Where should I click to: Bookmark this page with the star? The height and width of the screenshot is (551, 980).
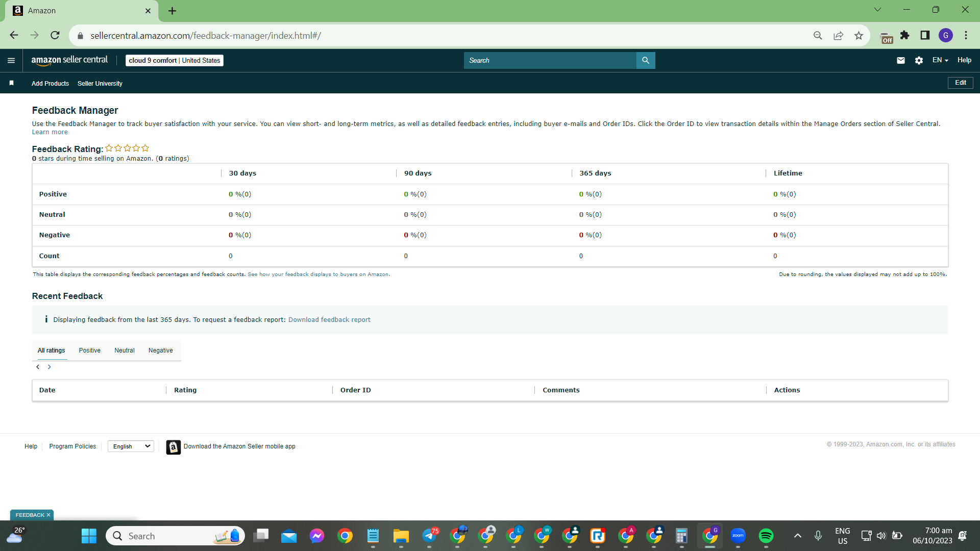[x=859, y=35]
